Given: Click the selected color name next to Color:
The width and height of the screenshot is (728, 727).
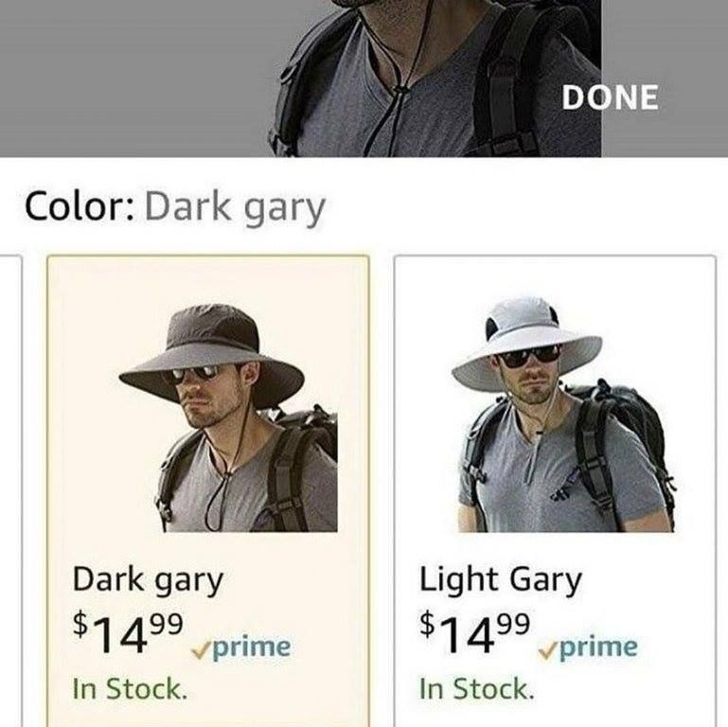Looking at the screenshot, I should tap(235, 208).
